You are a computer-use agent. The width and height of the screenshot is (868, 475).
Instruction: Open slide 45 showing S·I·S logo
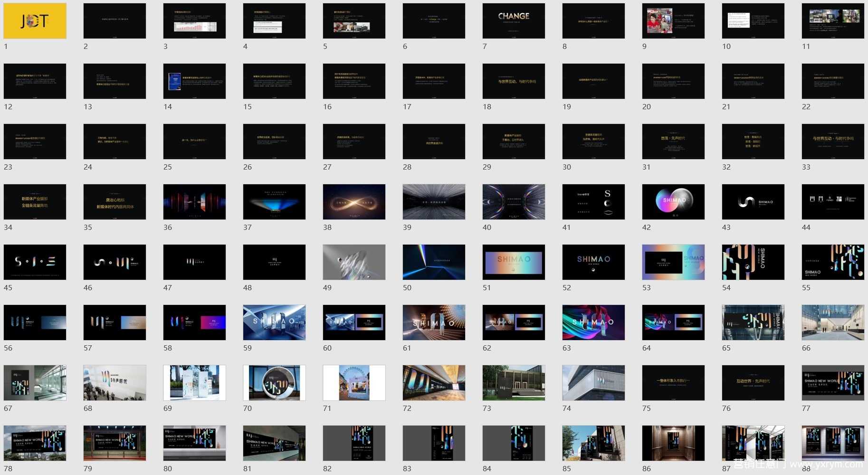coord(35,262)
